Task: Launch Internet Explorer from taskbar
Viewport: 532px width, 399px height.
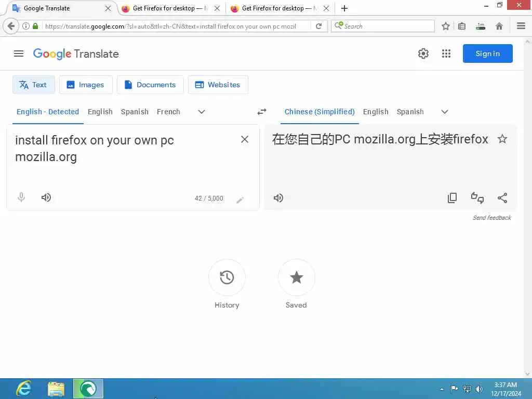Action: 24,389
